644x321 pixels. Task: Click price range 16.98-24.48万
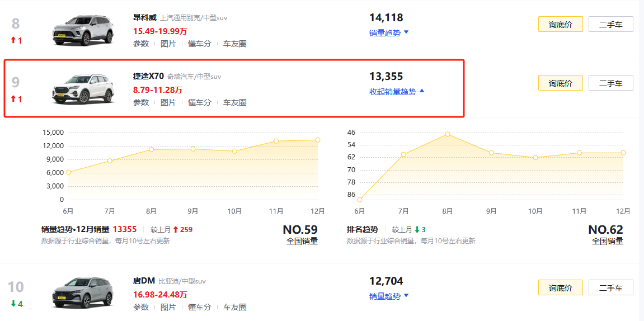[x=160, y=294]
